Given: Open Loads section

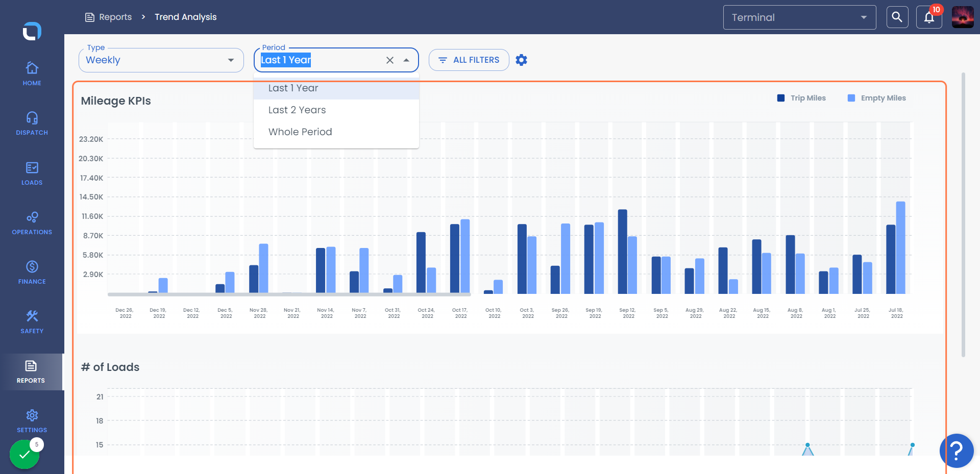Looking at the screenshot, I should (32, 173).
